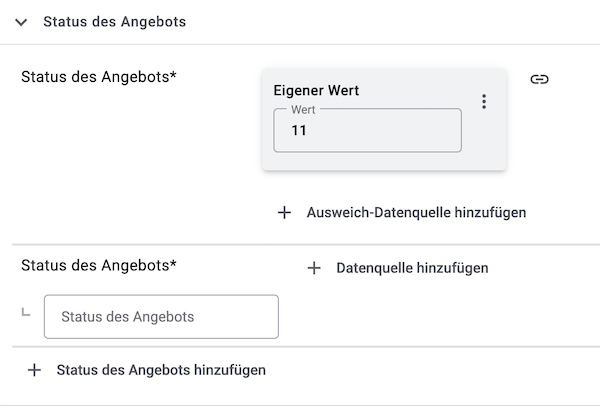600x406 pixels.
Task: Click the asterisk on first Status des Angebots label
Action: point(173,74)
